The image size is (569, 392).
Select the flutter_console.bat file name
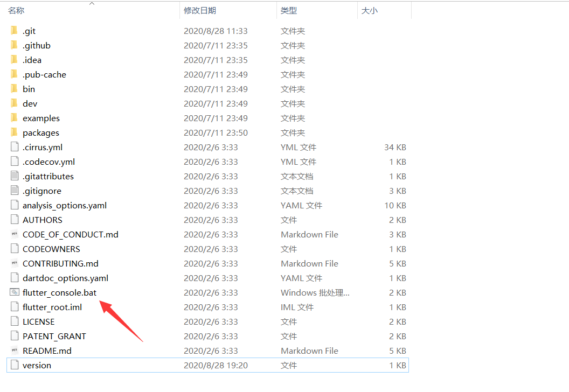click(59, 292)
